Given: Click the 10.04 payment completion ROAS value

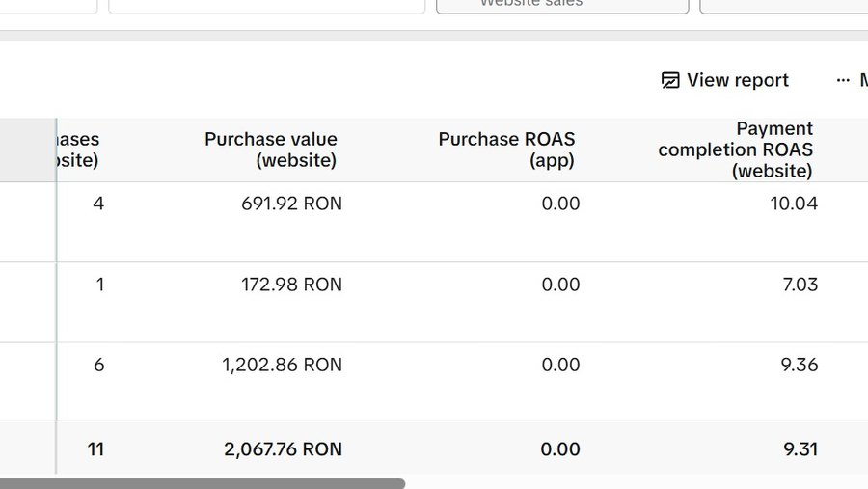Looking at the screenshot, I should [x=794, y=204].
